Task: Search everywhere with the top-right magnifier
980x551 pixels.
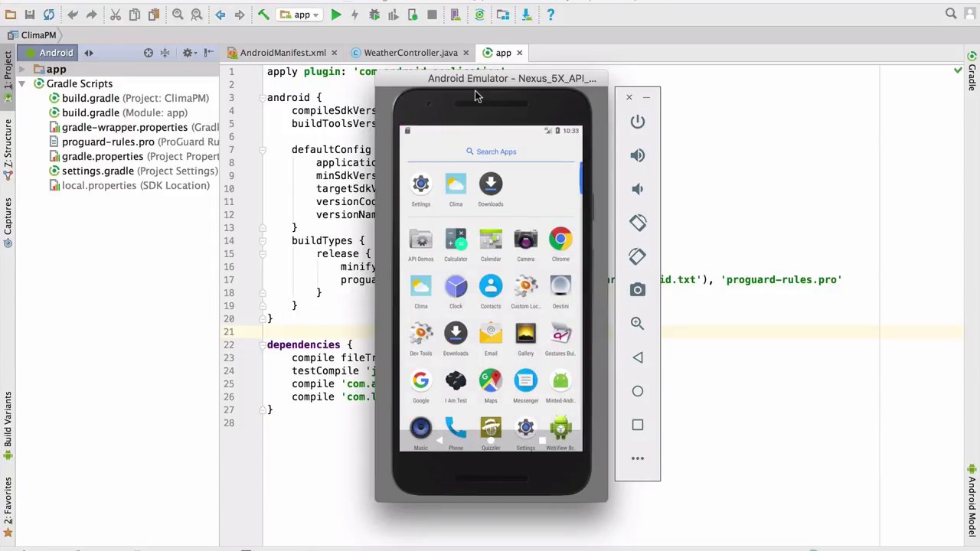Action: click(951, 14)
